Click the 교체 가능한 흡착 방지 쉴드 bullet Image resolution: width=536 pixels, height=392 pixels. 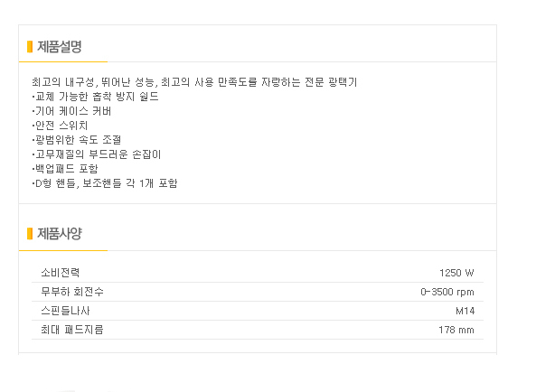click(95, 97)
